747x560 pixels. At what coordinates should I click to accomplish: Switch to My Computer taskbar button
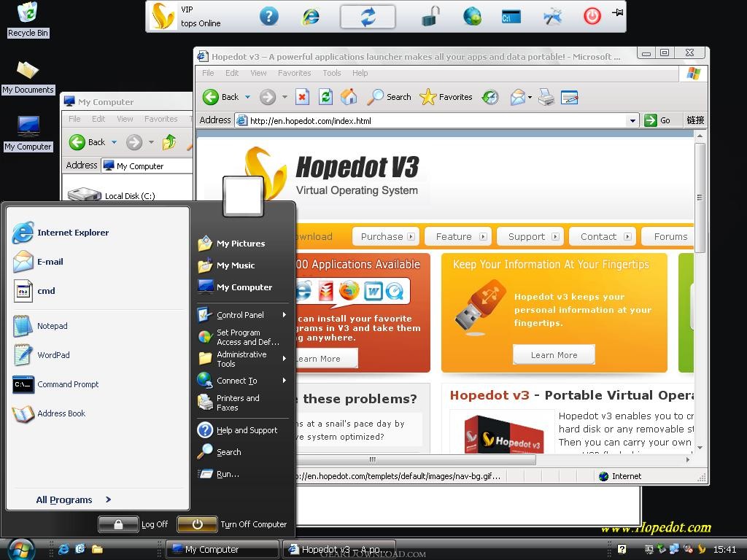tap(222, 549)
